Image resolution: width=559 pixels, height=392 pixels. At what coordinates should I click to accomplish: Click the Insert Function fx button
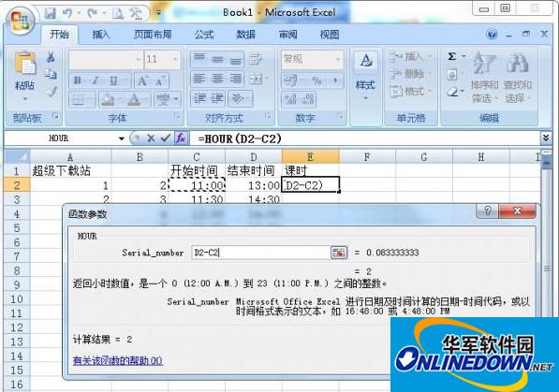tap(181, 138)
